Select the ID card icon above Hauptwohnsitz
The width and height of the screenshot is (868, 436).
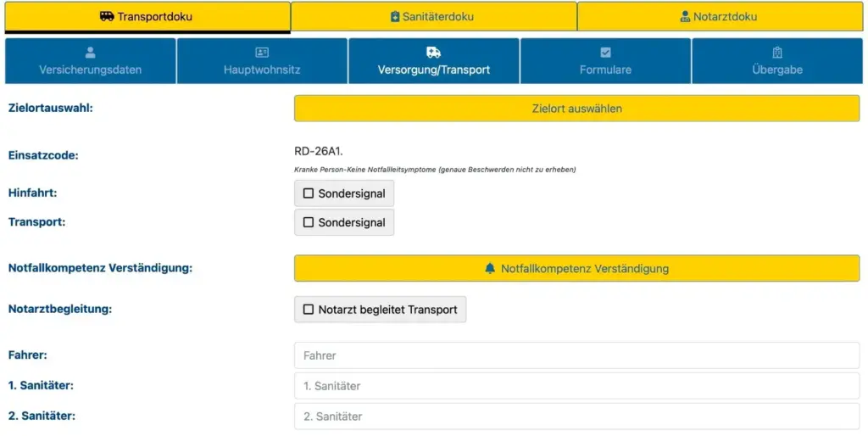tap(262, 53)
